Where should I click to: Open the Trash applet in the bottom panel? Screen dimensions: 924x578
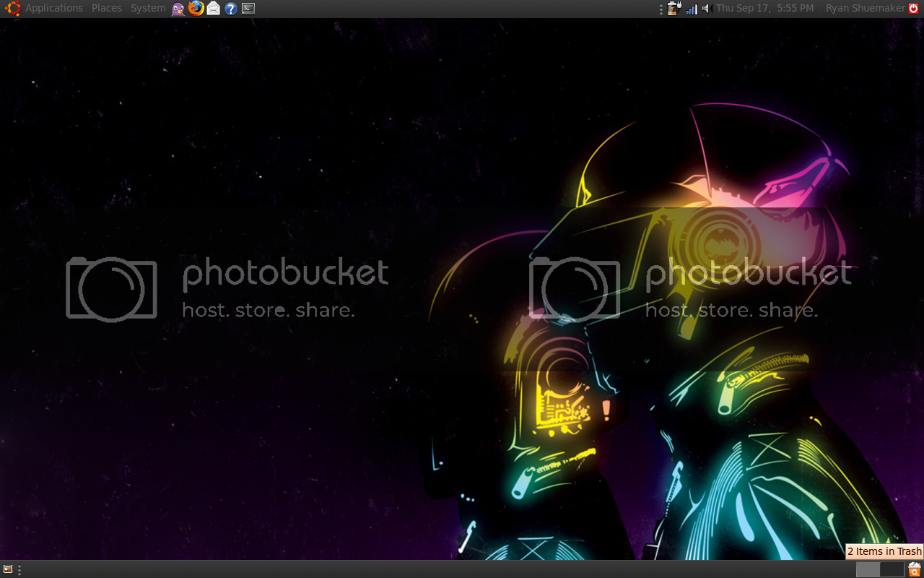click(x=915, y=569)
